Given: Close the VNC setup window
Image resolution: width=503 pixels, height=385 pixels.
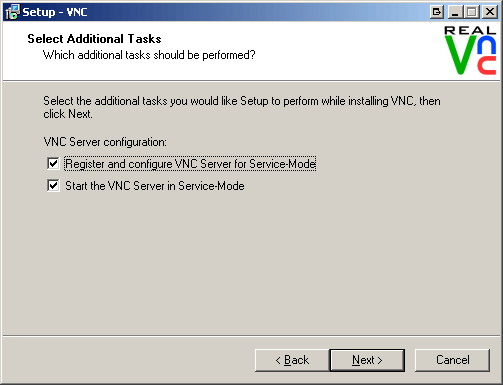Looking at the screenshot, I should pyautogui.click(x=490, y=12).
